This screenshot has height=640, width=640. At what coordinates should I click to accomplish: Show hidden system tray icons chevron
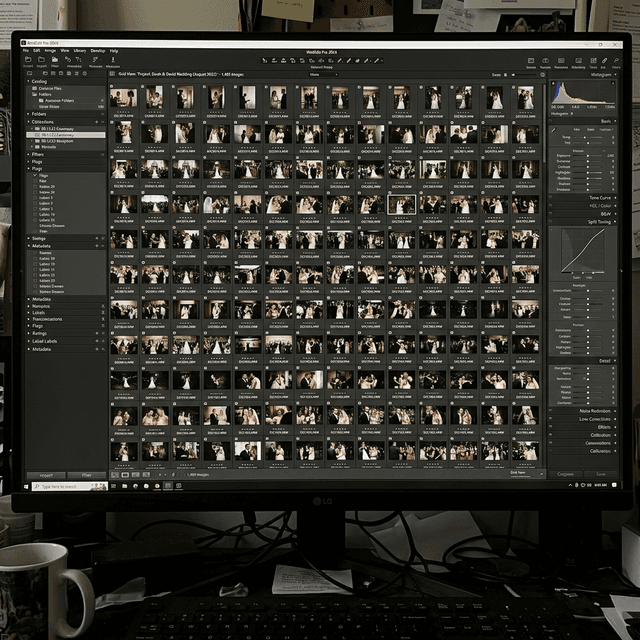pos(570,485)
